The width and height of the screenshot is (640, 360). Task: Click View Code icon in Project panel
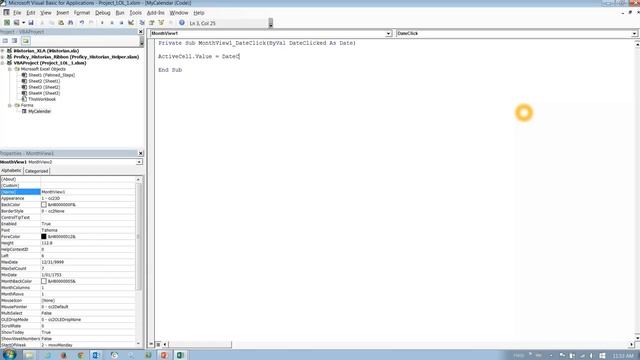[5, 41]
